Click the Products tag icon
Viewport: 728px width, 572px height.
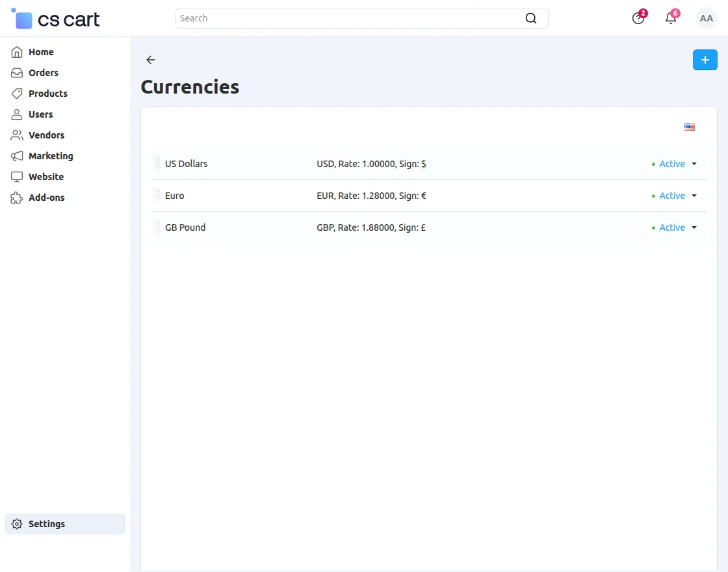pos(17,94)
